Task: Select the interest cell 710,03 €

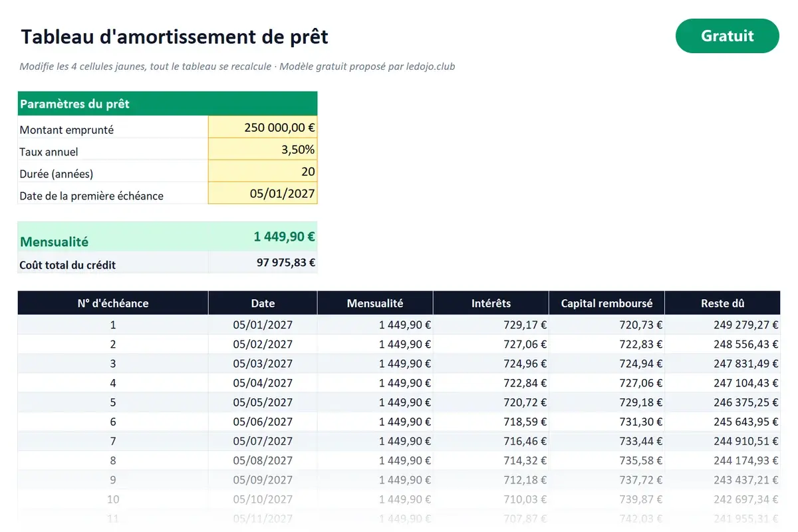Action: [491, 498]
